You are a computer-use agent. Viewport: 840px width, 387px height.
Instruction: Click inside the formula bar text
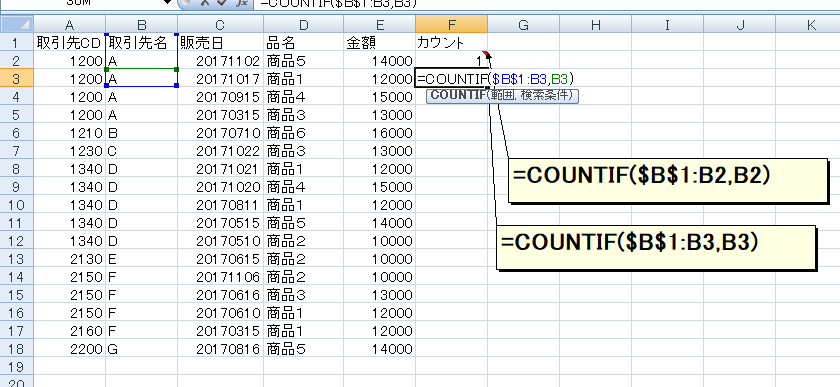(338, 3)
